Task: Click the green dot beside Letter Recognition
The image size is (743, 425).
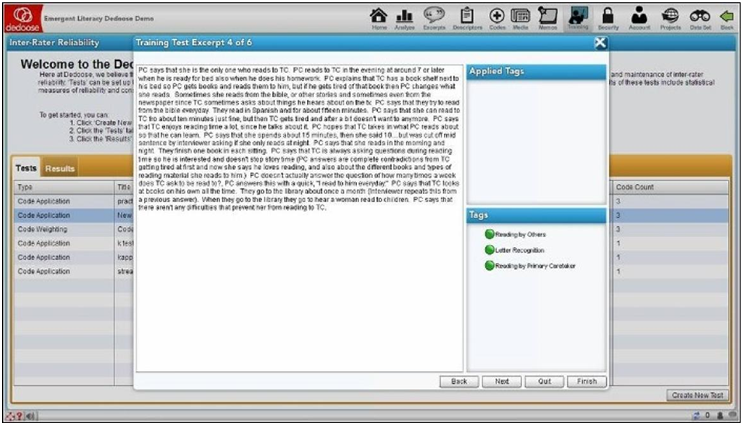Action: click(489, 250)
